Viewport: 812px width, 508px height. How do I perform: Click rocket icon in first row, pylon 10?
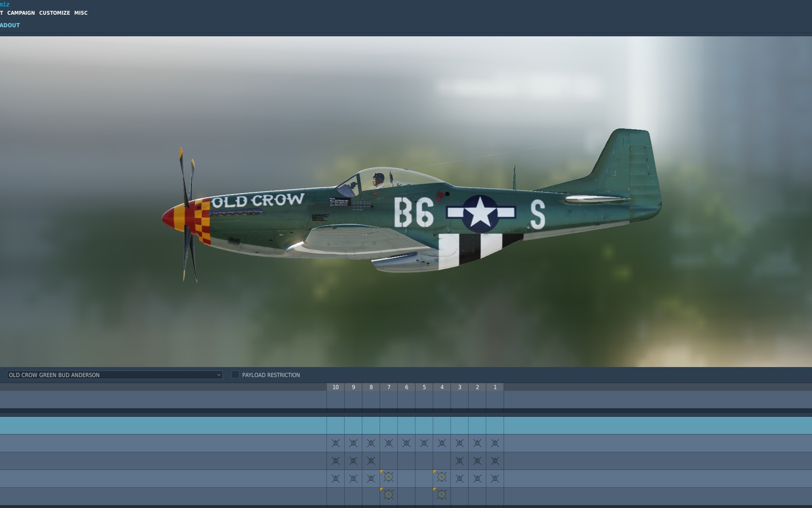coord(336,443)
